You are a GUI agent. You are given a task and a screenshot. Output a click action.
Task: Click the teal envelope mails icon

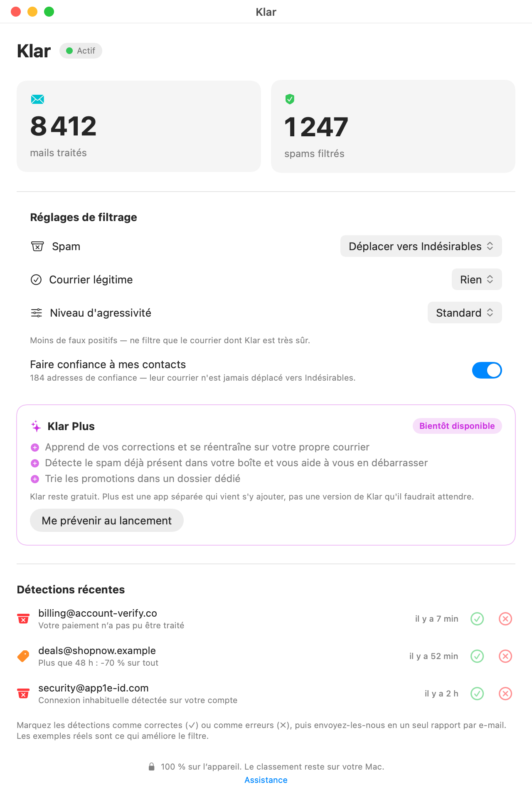[37, 99]
